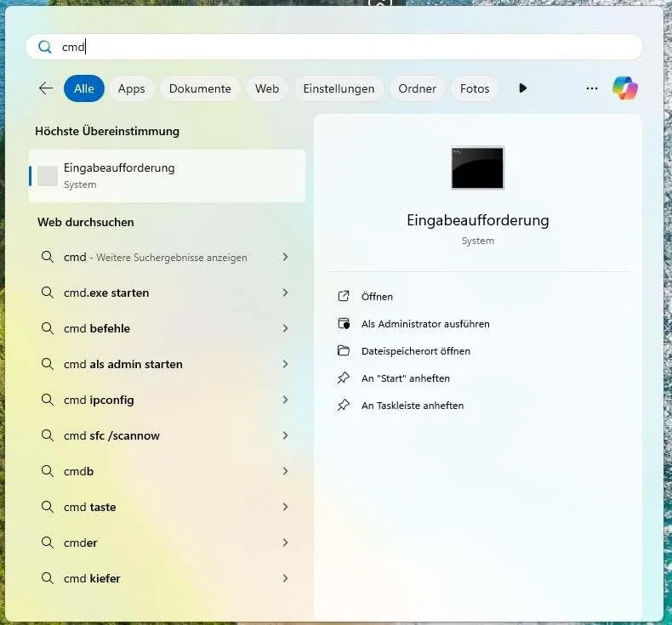672x625 pixels.
Task: Click the large Eingabeaufforderung preview icon
Action: coord(477,168)
